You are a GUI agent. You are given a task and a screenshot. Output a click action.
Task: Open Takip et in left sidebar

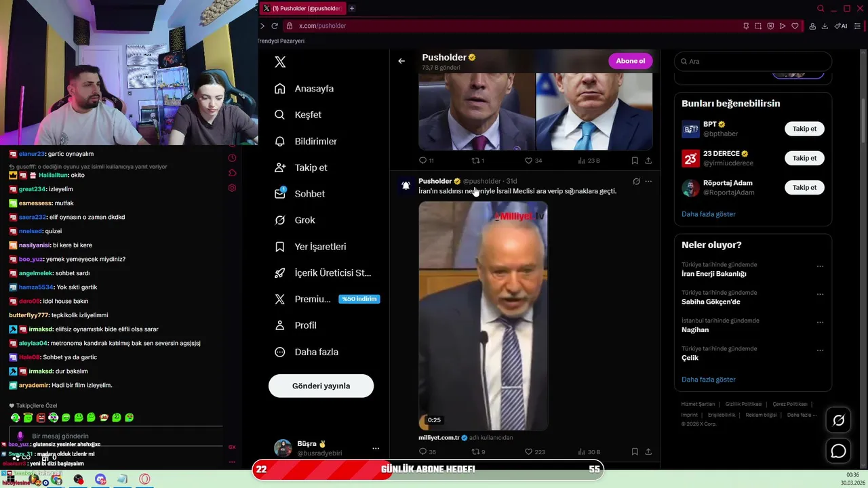(300, 167)
